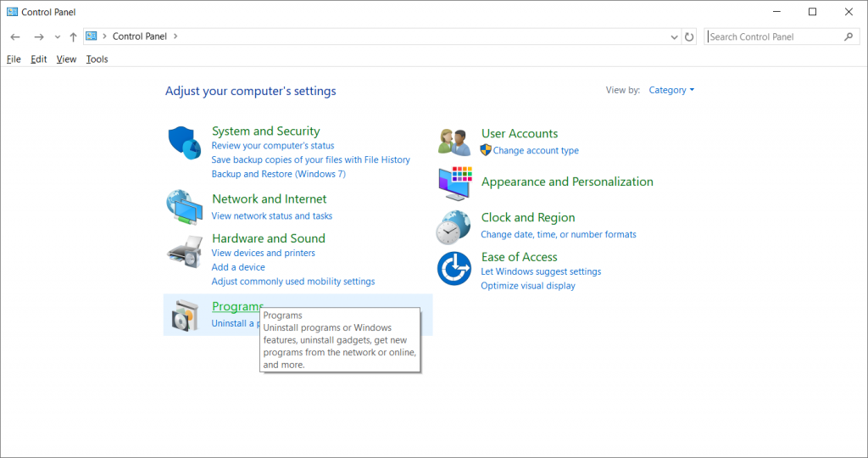
Task: Click Save backup copies with File History
Action: [x=310, y=159]
